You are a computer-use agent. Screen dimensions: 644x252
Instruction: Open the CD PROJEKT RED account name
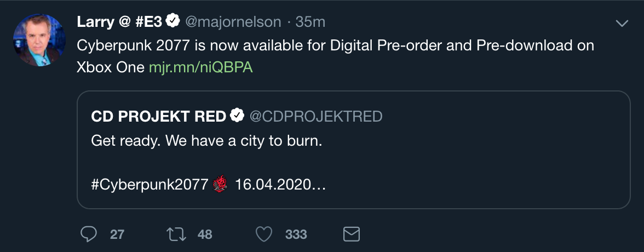pos(159,116)
